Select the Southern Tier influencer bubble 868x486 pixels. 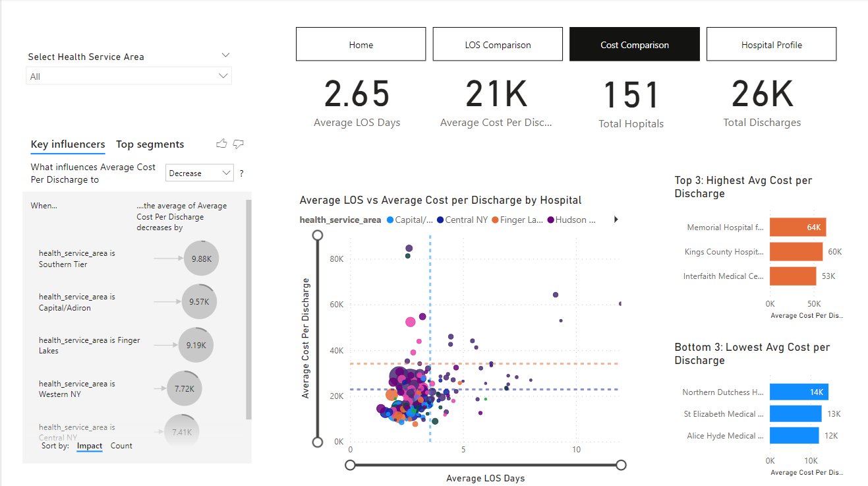click(201, 258)
